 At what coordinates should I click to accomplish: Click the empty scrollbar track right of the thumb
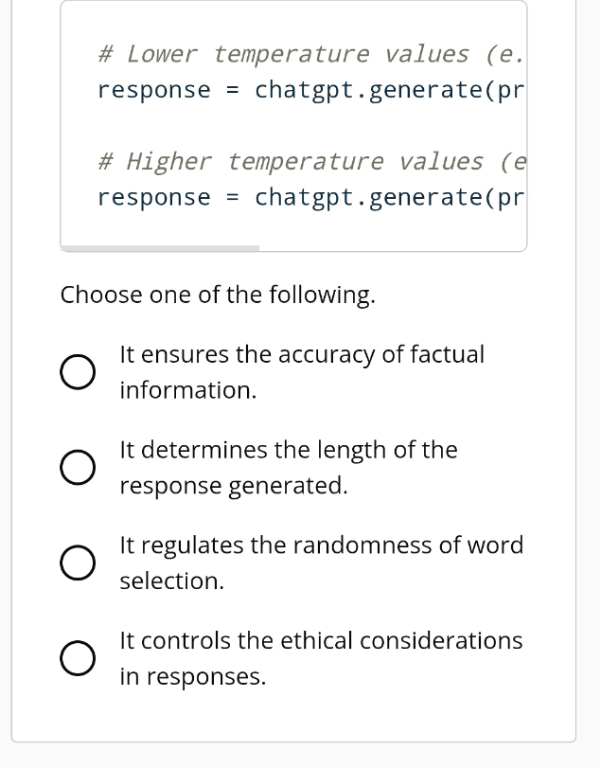(x=390, y=247)
